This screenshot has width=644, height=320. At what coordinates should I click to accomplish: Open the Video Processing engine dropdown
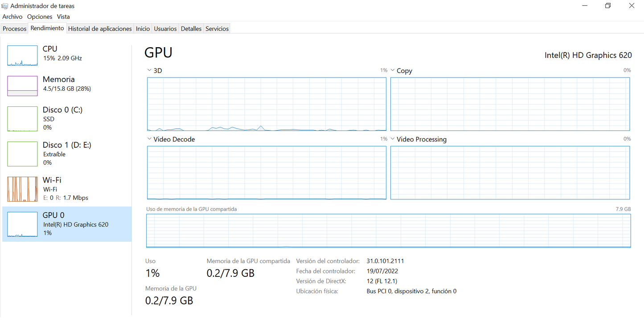coord(393,139)
